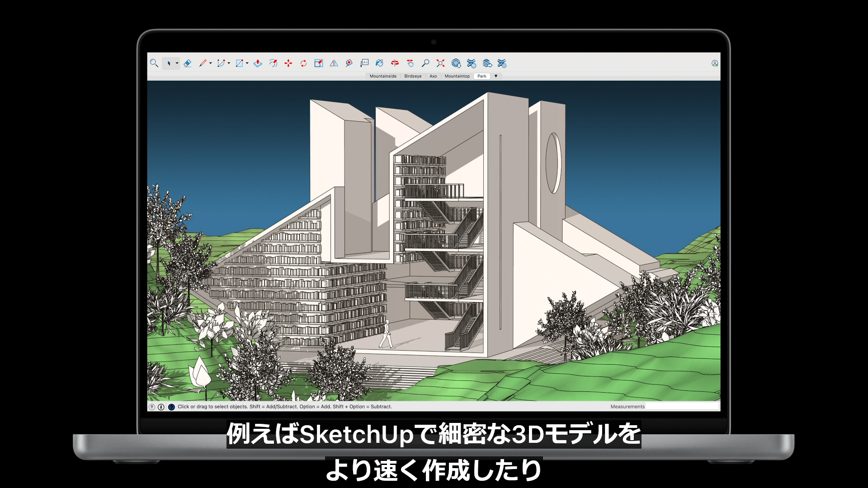Select the Move tool with red arrows
Image resolution: width=868 pixels, height=488 pixels.
point(288,63)
